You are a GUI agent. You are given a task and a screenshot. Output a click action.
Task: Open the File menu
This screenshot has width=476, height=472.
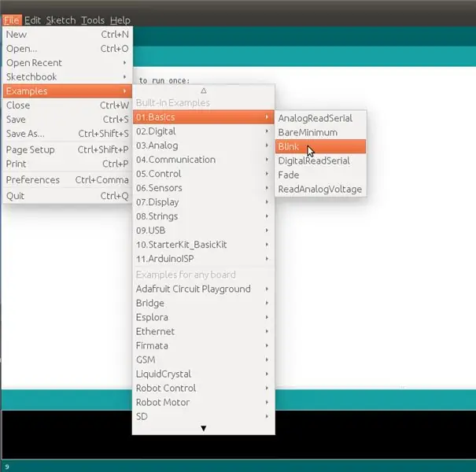[12, 20]
